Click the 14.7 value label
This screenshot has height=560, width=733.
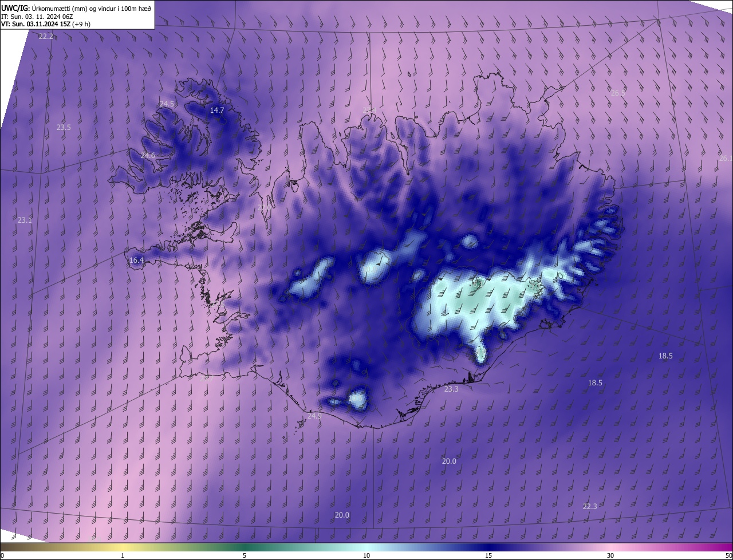pyautogui.click(x=216, y=110)
